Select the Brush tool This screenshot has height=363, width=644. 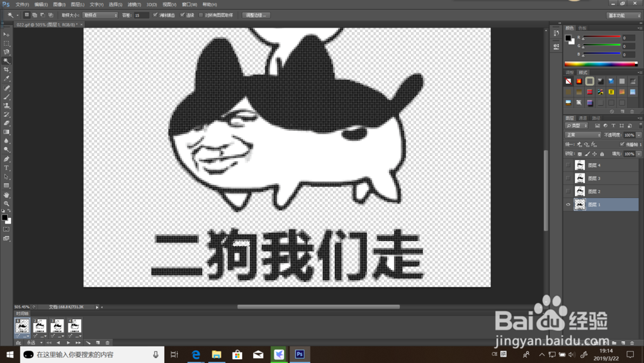coord(6,97)
